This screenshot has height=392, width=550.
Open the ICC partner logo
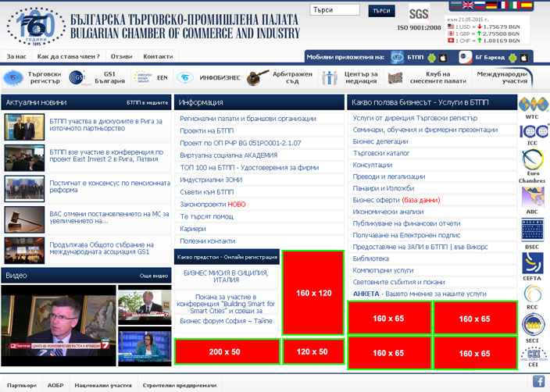coord(533,131)
